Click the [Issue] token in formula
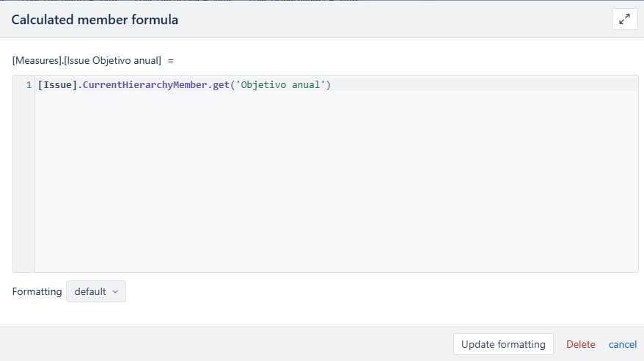The width and height of the screenshot is (644, 361). [x=57, y=85]
